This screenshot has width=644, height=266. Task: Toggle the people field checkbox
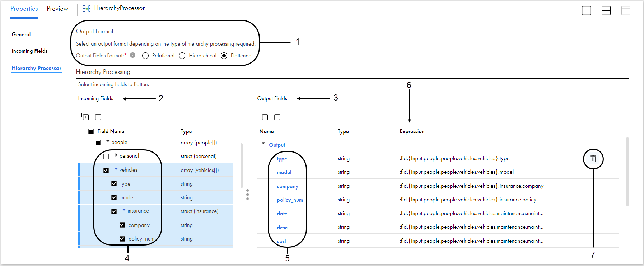[98, 143]
